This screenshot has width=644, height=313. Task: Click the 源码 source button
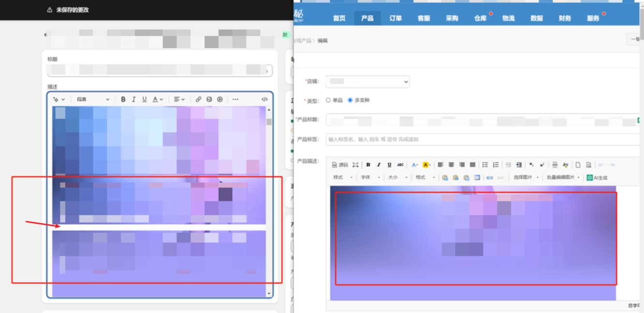tap(340, 165)
